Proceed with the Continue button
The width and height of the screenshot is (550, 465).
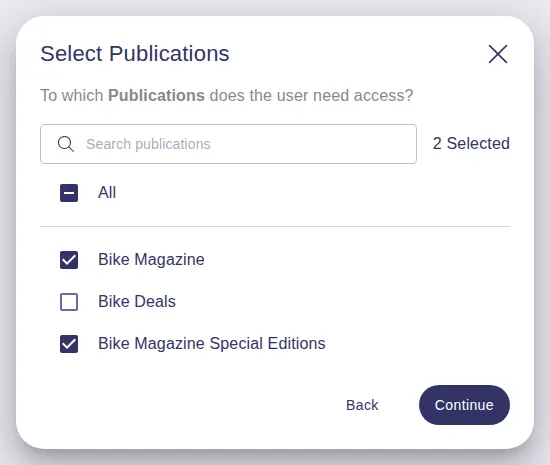pos(464,405)
